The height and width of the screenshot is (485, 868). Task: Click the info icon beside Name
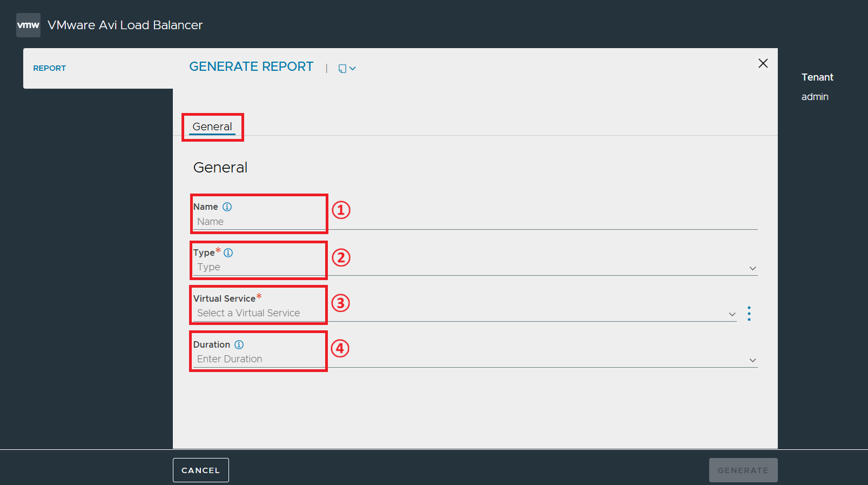point(227,207)
